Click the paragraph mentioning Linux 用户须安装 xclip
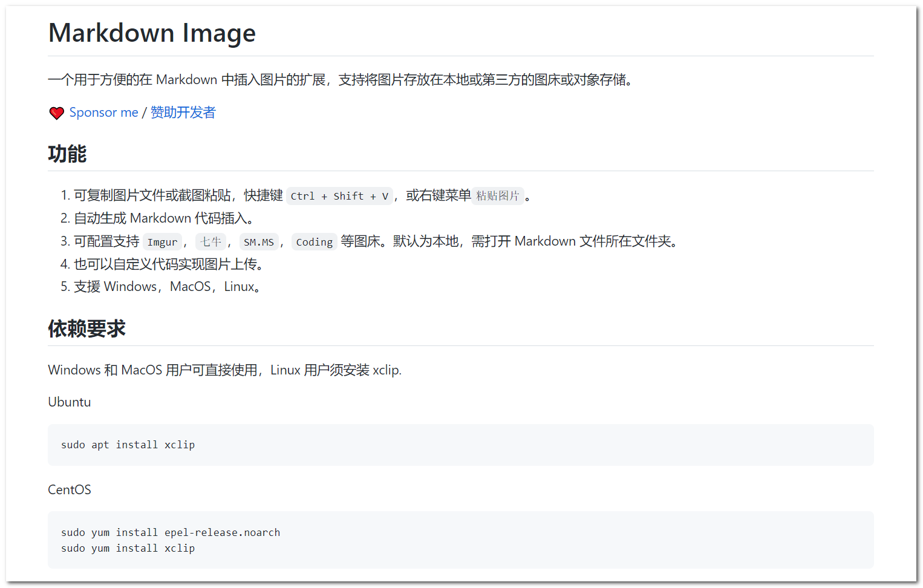 pyautogui.click(x=225, y=370)
